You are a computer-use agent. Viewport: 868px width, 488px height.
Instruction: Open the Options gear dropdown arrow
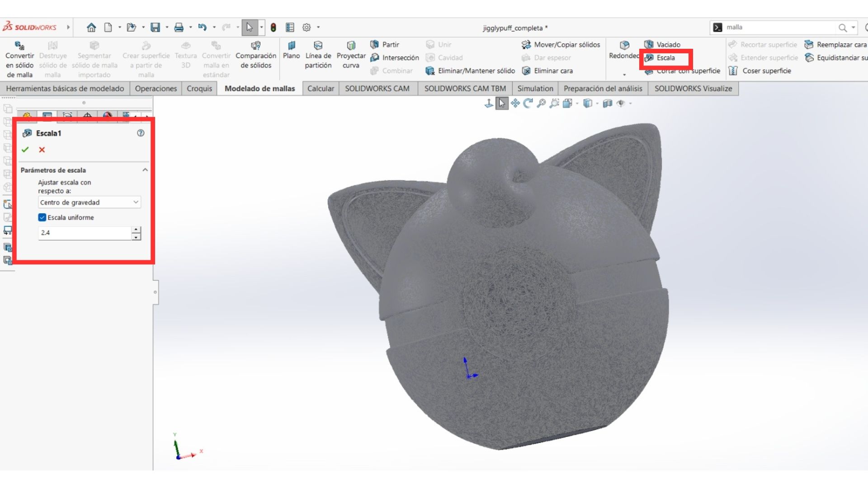[x=318, y=28]
